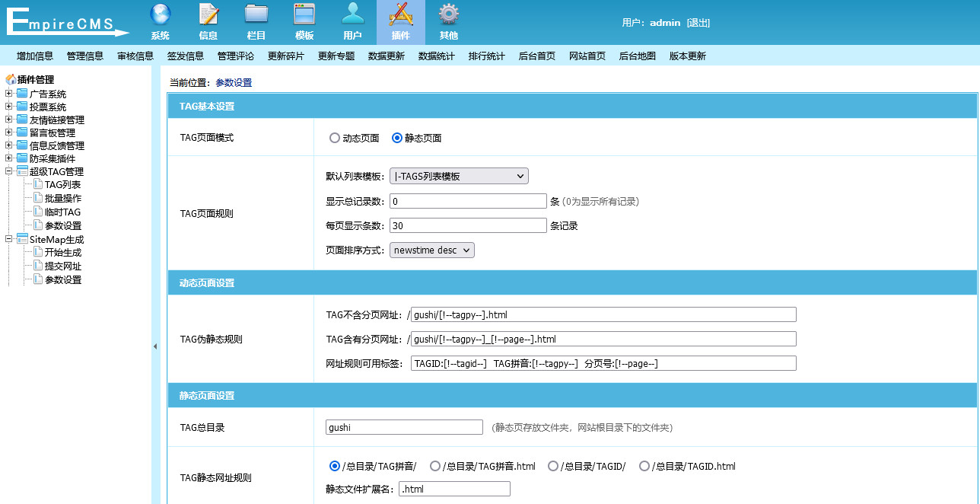Image resolution: width=980 pixels, height=504 pixels.
Task: Click the 网址规则可用标签 field
Action: coord(603,363)
